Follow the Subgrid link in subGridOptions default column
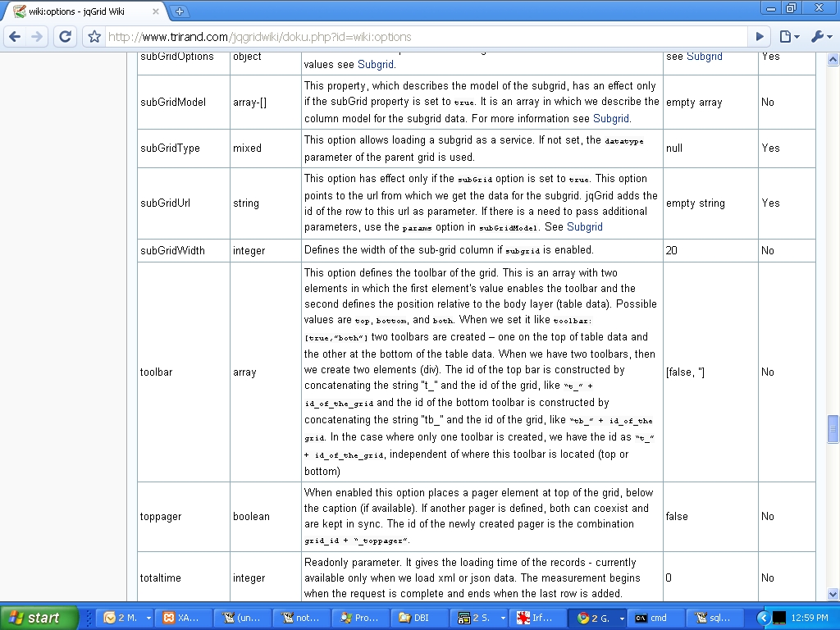 (704, 57)
